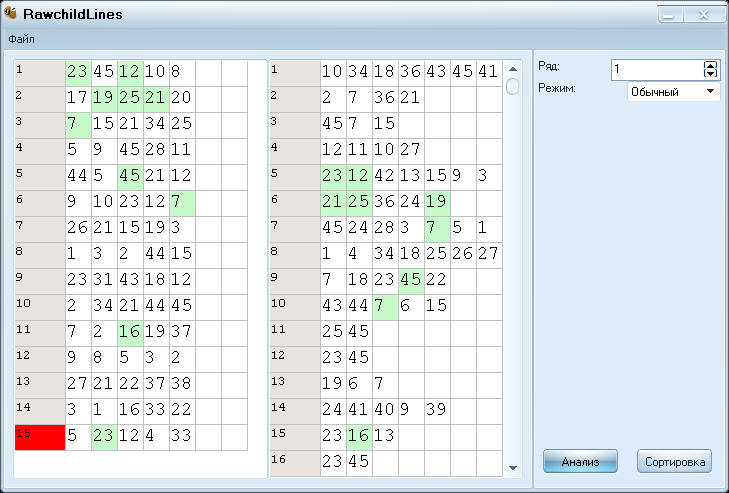
Task: Select green cell 7 in left table row 3
Action: pos(78,125)
